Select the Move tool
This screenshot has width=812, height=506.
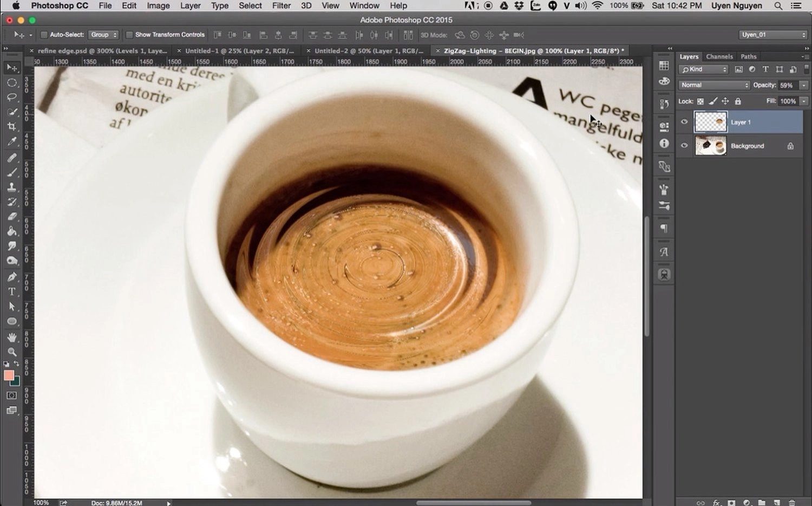click(11, 68)
